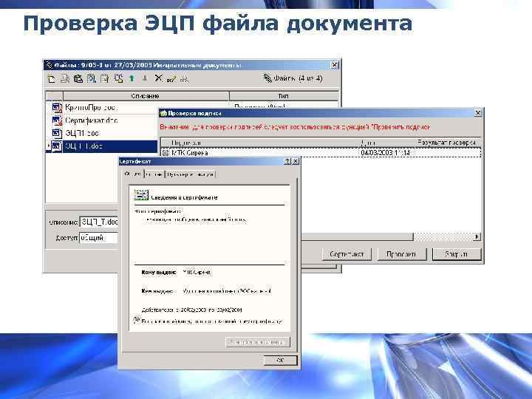Click the selected ЭЦП_Т.doc file icon

[x=57, y=146]
